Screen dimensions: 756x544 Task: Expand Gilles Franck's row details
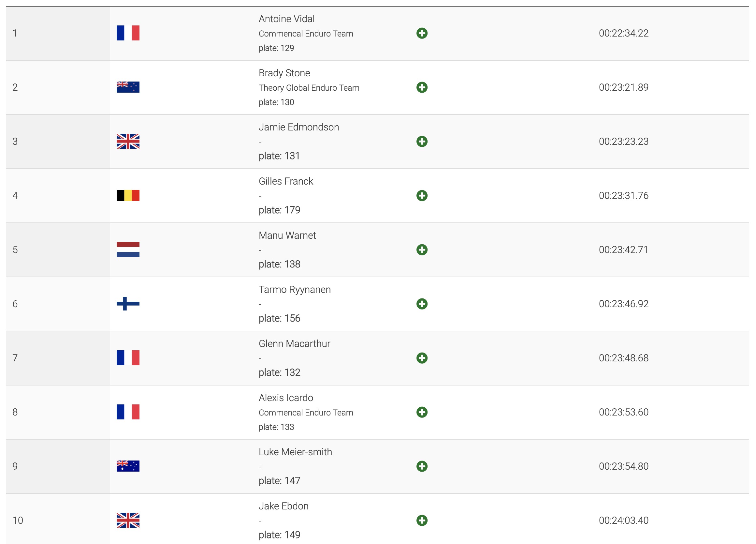click(422, 196)
